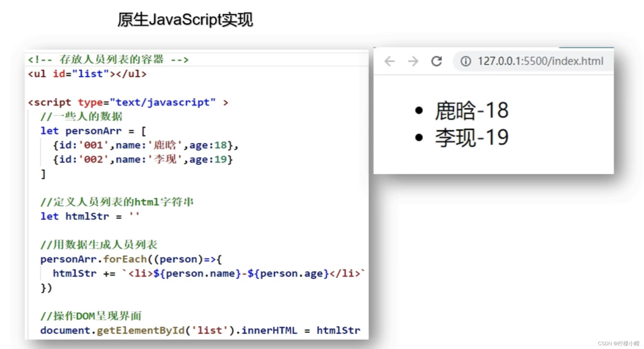Viewport: 644px width, 349px height.
Task: Click the browser forward arrow
Action: click(413, 61)
